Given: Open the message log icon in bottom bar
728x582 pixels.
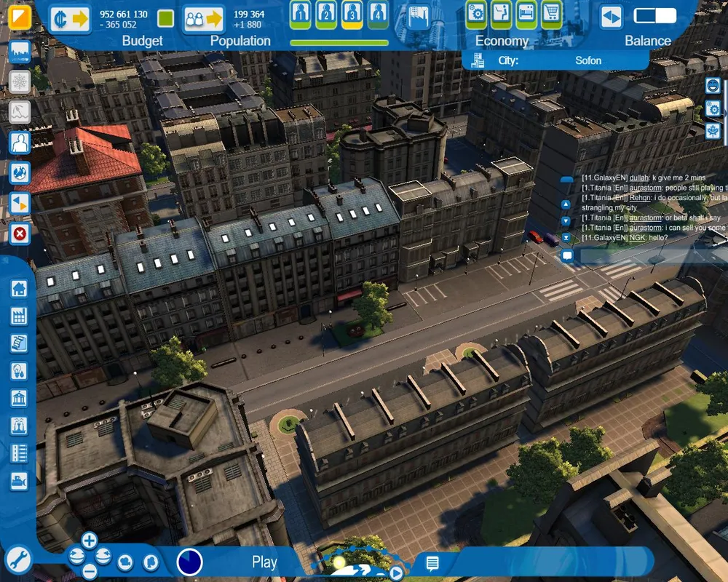Looking at the screenshot, I should pyautogui.click(x=432, y=563).
